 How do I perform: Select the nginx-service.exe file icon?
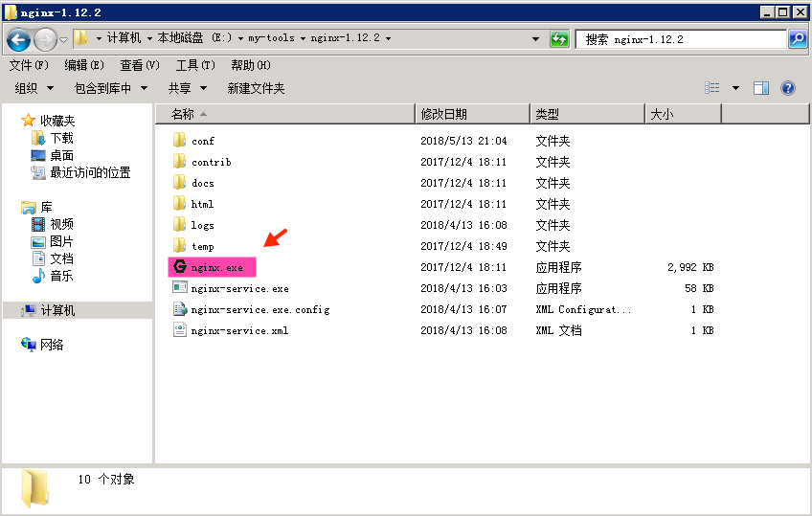click(x=179, y=288)
